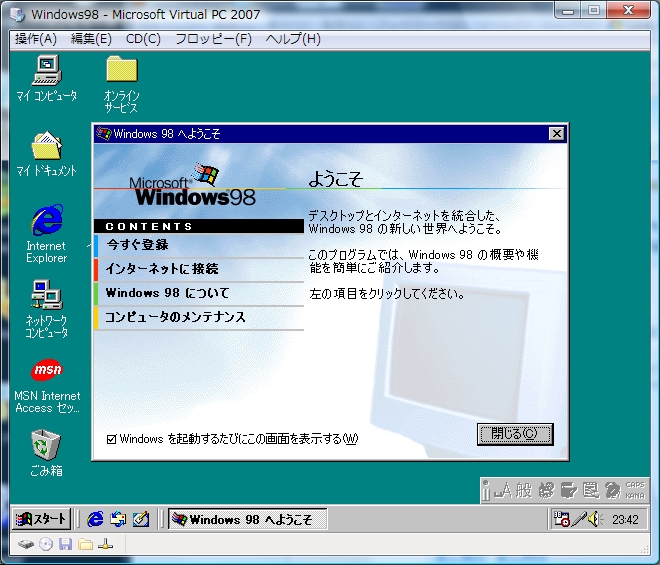Image resolution: width=660 pixels, height=565 pixels.
Task: Click the IME dictionary tool icon on the language bar
Action: tap(569, 490)
